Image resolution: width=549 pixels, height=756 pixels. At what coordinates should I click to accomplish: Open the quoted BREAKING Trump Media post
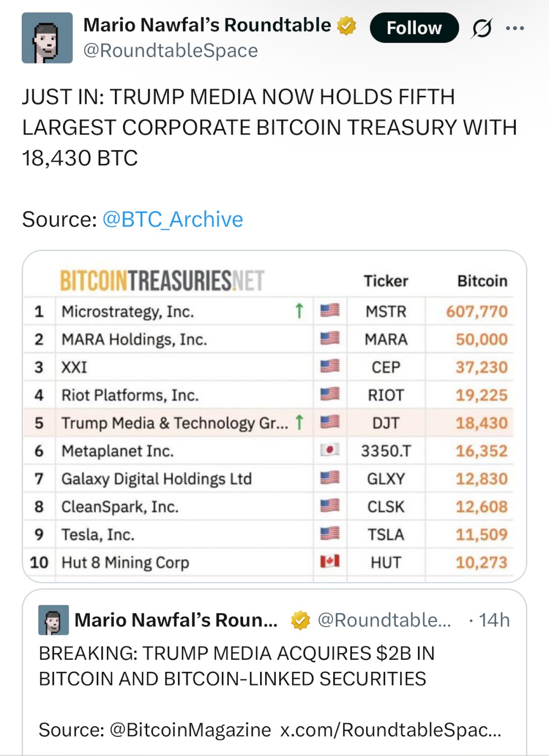coord(237,666)
